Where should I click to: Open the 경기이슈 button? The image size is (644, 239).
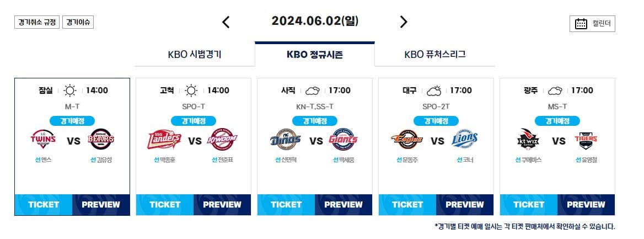(x=78, y=22)
